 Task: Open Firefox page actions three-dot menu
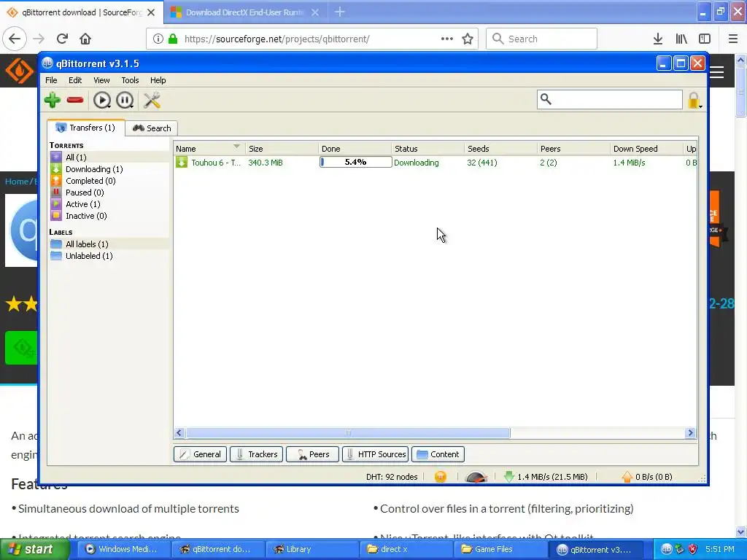click(447, 39)
